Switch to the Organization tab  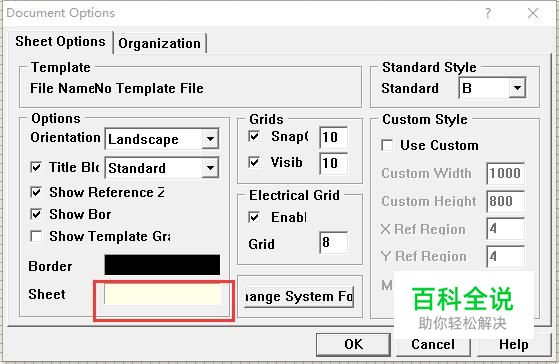pyautogui.click(x=159, y=43)
